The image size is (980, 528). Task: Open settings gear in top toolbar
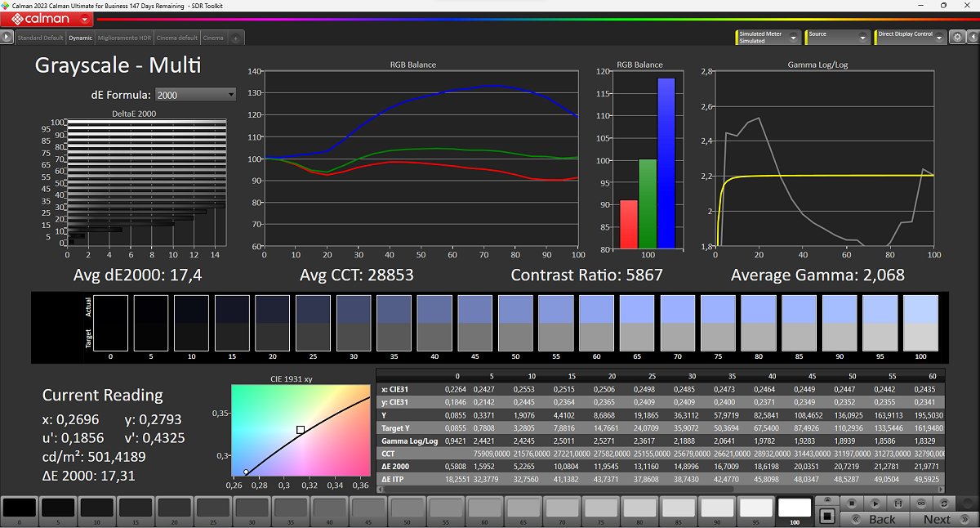[956, 37]
